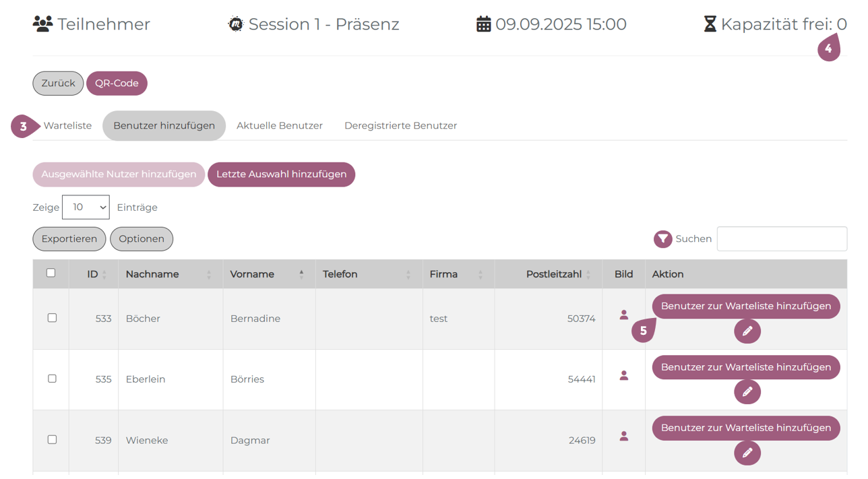868x479 pixels.
Task: Switch to the Warteliste tab
Action: [x=67, y=126]
